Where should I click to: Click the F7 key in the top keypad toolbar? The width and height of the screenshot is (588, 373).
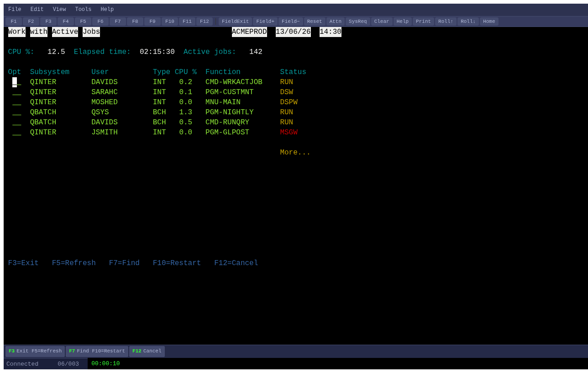click(x=118, y=21)
